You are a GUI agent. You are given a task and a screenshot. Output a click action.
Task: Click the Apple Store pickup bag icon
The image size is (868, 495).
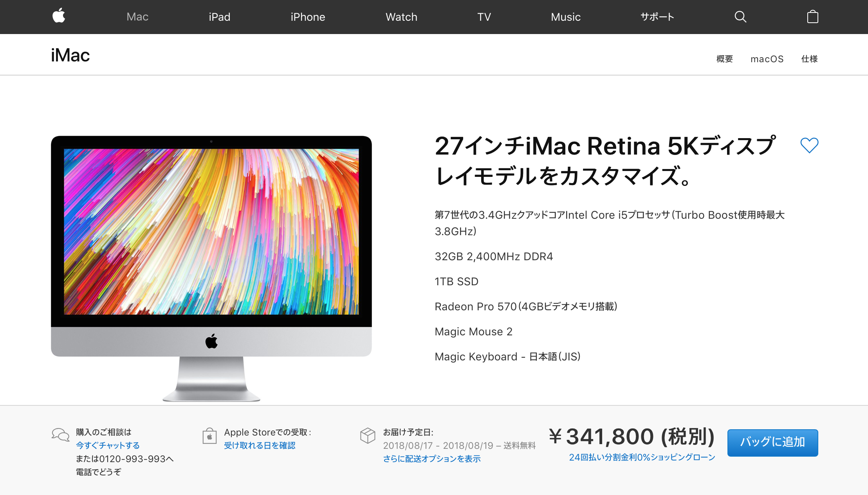pyautogui.click(x=209, y=436)
